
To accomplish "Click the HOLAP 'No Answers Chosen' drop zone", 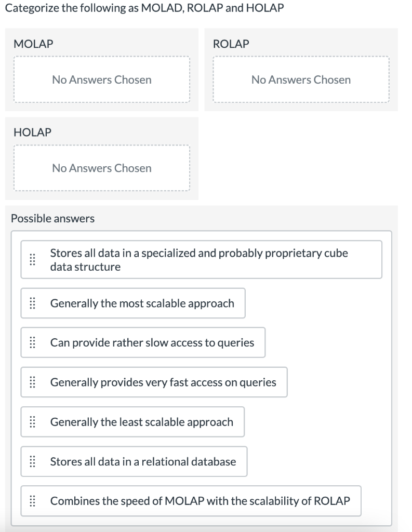I will (101, 168).
